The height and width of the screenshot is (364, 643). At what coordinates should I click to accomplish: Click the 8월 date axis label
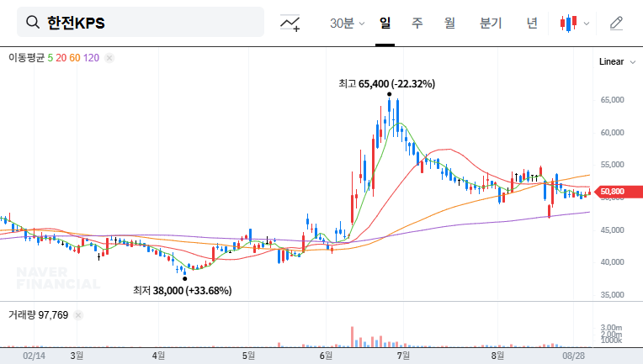click(x=497, y=356)
